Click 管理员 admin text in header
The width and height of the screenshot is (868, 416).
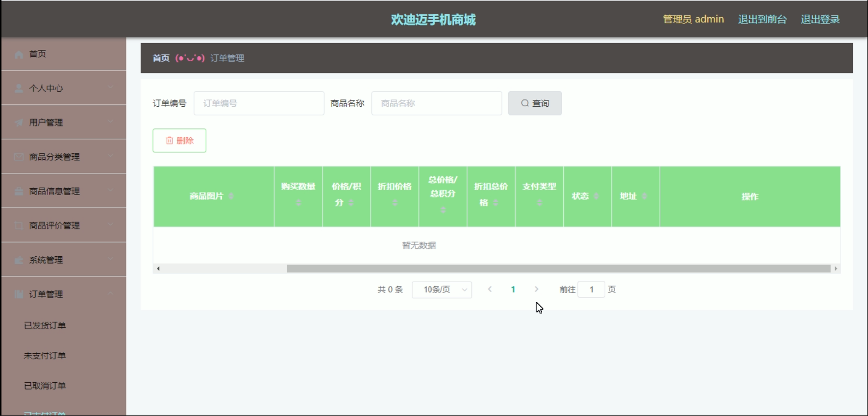[693, 19]
